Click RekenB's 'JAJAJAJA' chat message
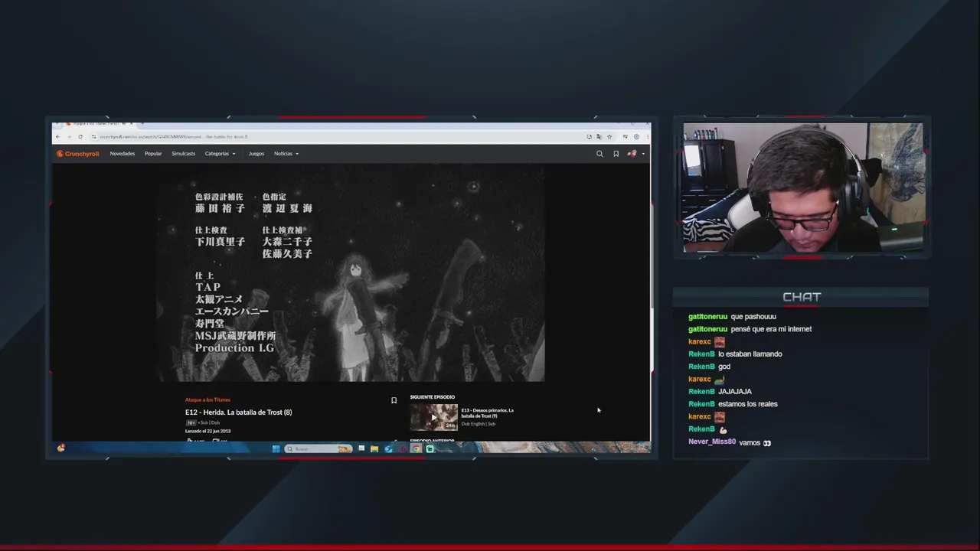The image size is (980, 551). 735,392
